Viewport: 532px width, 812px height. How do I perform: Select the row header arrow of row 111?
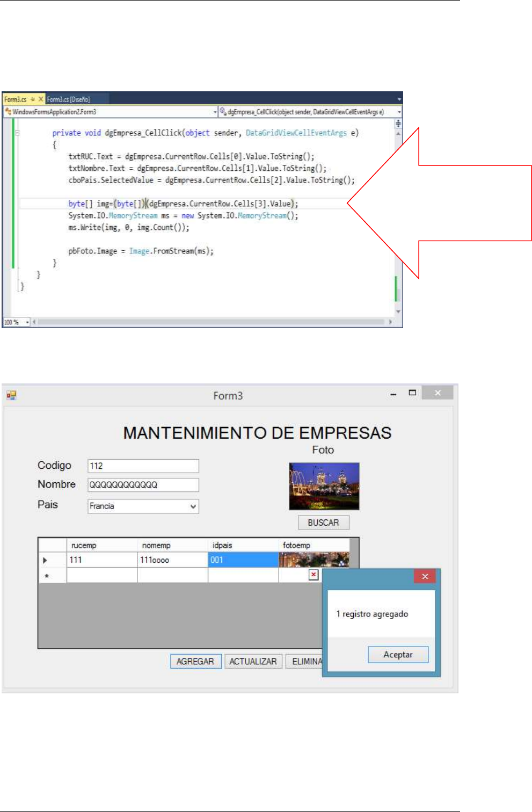52,560
